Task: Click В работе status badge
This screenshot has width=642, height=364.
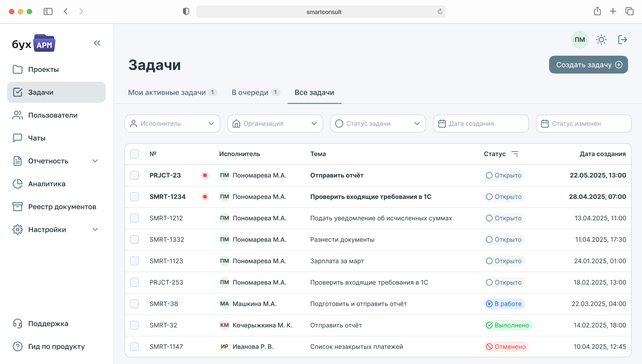Action: (x=504, y=304)
